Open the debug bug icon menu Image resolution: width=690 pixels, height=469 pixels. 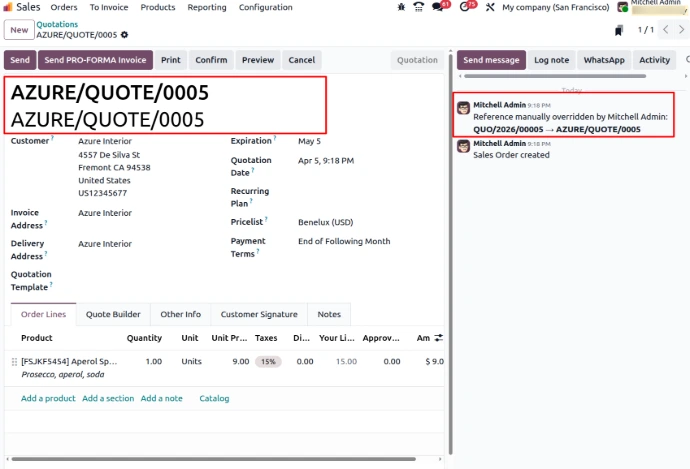click(401, 7)
